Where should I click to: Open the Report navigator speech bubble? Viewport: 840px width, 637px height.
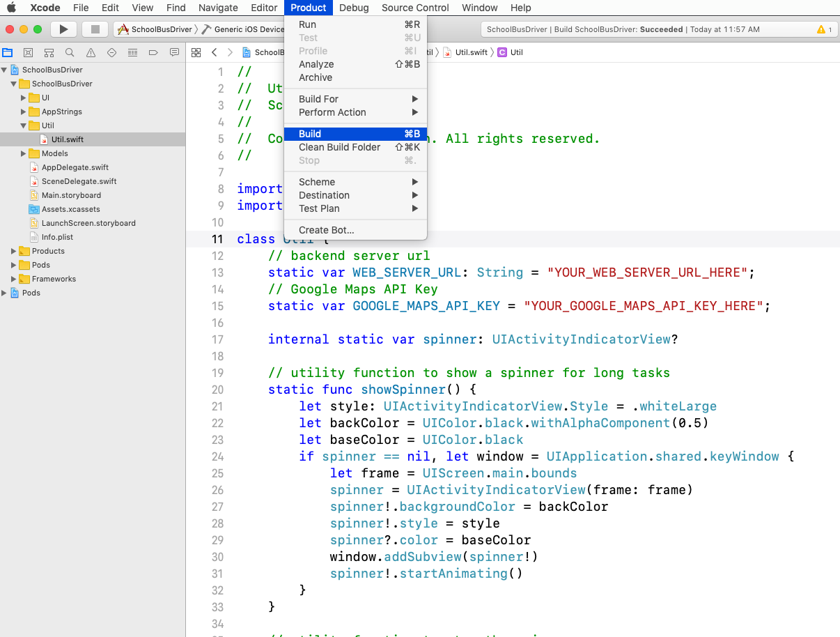point(173,52)
